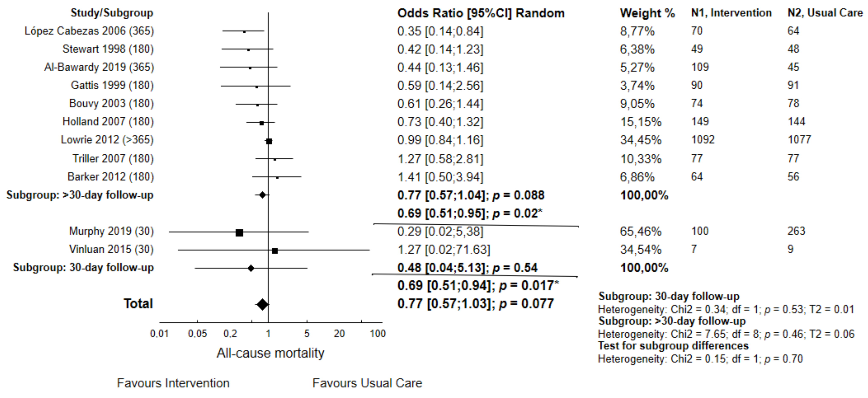The width and height of the screenshot is (868, 398).
Task: Select the Stewart 1998 (180) study label
Action: (x=108, y=49)
